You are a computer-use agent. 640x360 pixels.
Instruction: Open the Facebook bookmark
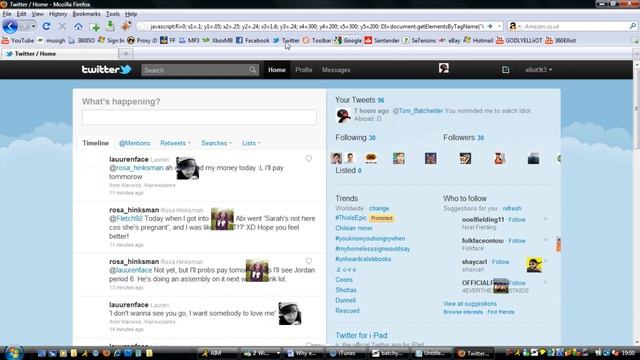(253, 40)
